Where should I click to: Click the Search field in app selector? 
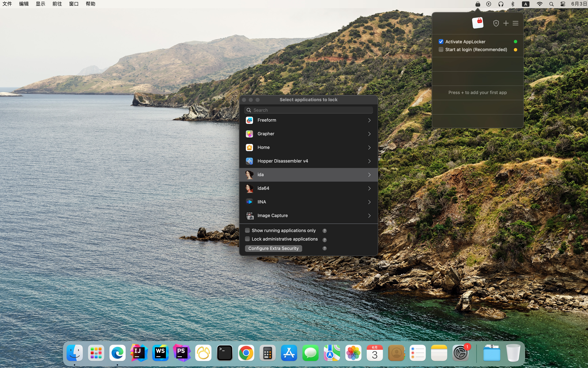tap(308, 110)
